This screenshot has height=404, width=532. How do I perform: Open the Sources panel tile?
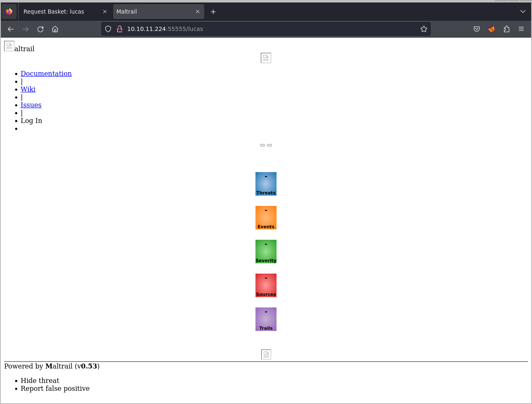(x=266, y=285)
